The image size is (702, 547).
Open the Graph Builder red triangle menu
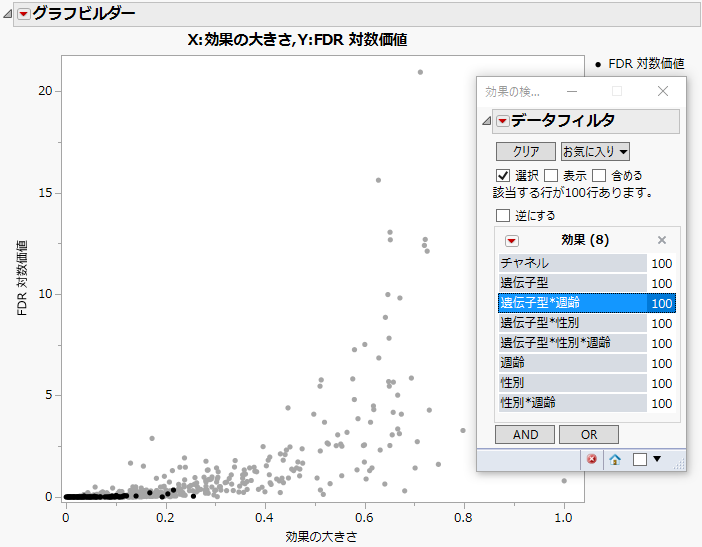24,14
